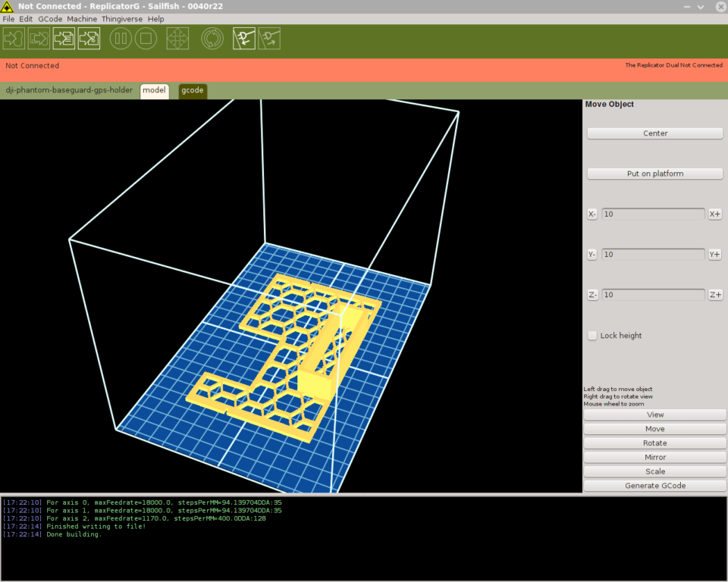728x582 pixels.
Task: Switch to the gcode tab
Action: [192, 90]
